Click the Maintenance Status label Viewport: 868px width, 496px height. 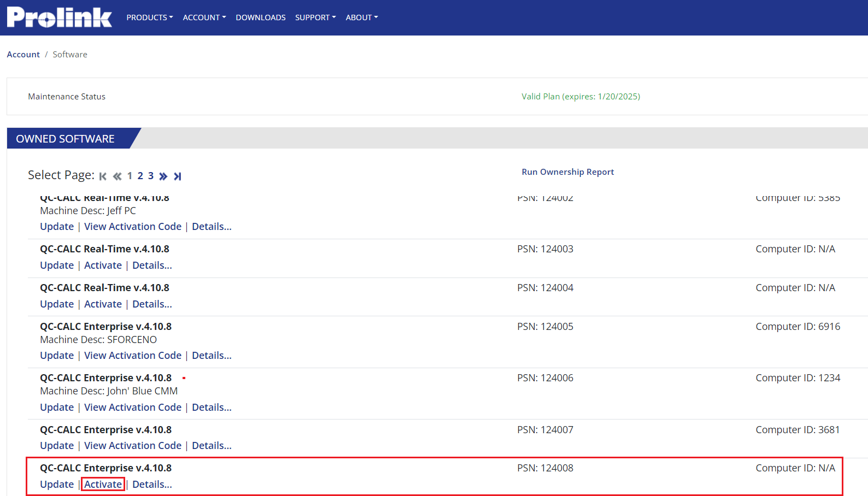[x=67, y=96]
